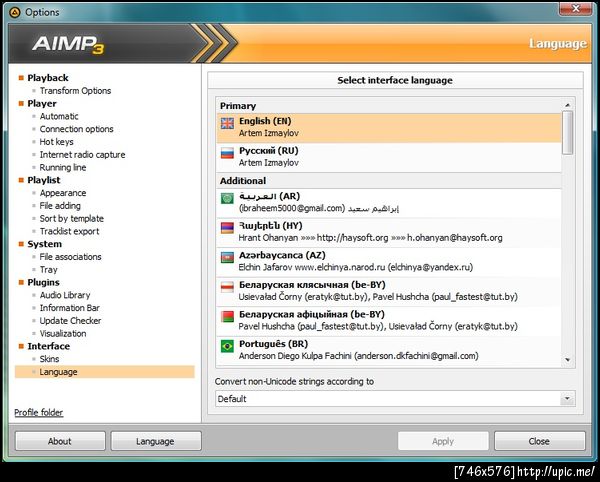This screenshot has width=600, height=482.
Task: Select the Player category
Action: pyautogui.click(x=42, y=104)
